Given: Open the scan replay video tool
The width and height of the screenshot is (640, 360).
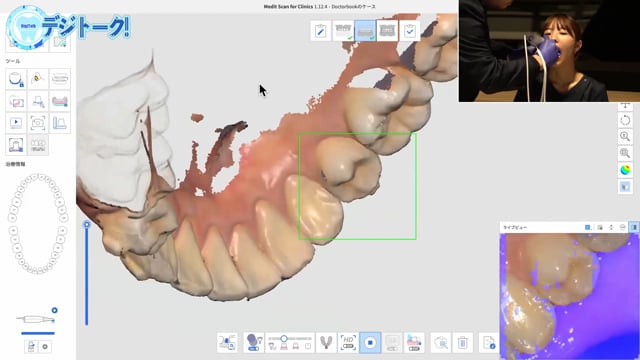Looking at the screenshot, I should (16, 123).
